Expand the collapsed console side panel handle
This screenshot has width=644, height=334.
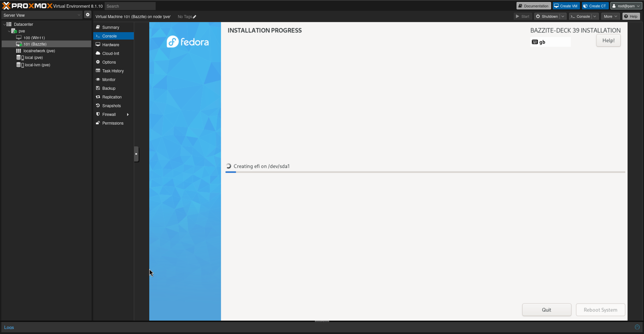coord(136,154)
